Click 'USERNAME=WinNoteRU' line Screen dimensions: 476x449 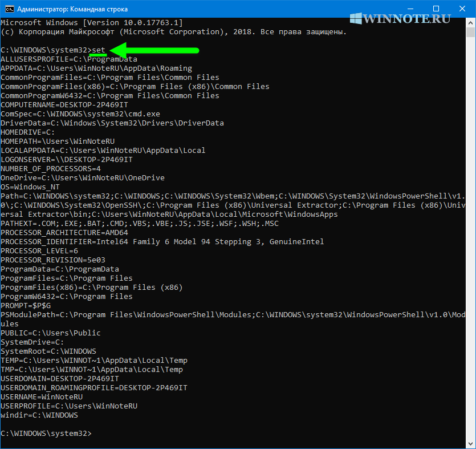pos(42,397)
